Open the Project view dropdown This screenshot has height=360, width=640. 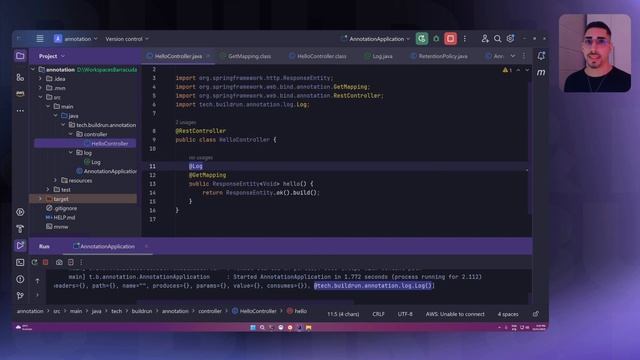tap(52, 56)
